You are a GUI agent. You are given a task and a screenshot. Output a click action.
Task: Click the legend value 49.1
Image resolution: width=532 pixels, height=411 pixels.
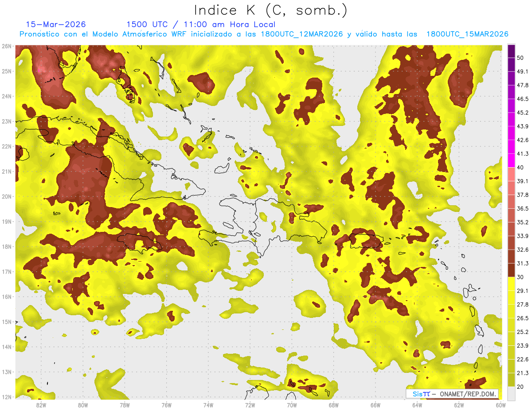(522, 71)
